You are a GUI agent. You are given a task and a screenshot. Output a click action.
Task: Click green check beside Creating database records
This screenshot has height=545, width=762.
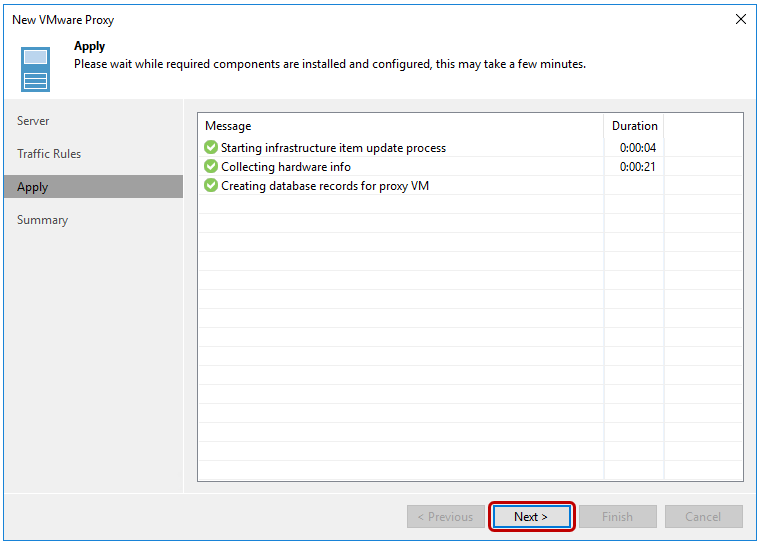(x=211, y=185)
